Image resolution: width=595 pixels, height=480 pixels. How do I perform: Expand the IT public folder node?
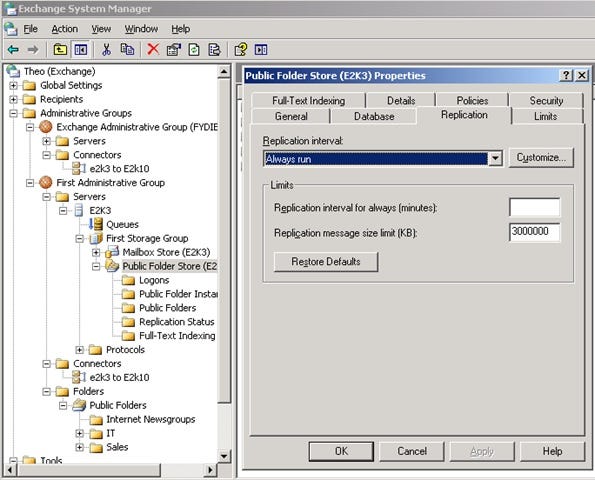tap(79, 433)
